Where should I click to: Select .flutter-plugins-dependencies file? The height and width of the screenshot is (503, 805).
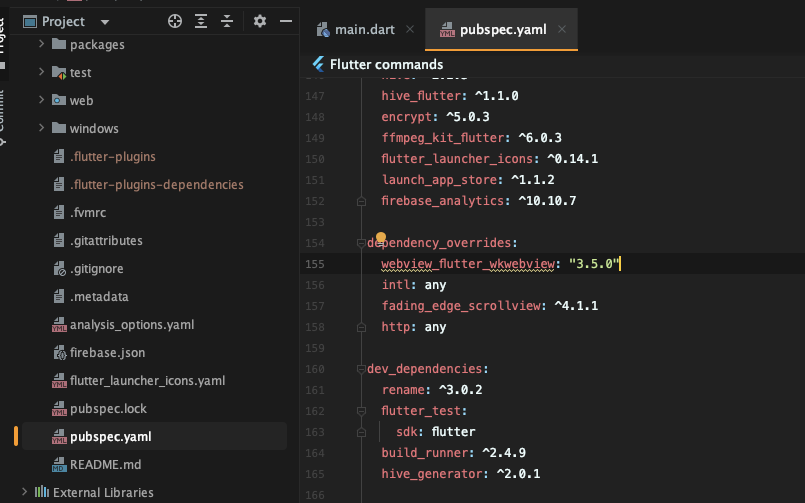[157, 185]
